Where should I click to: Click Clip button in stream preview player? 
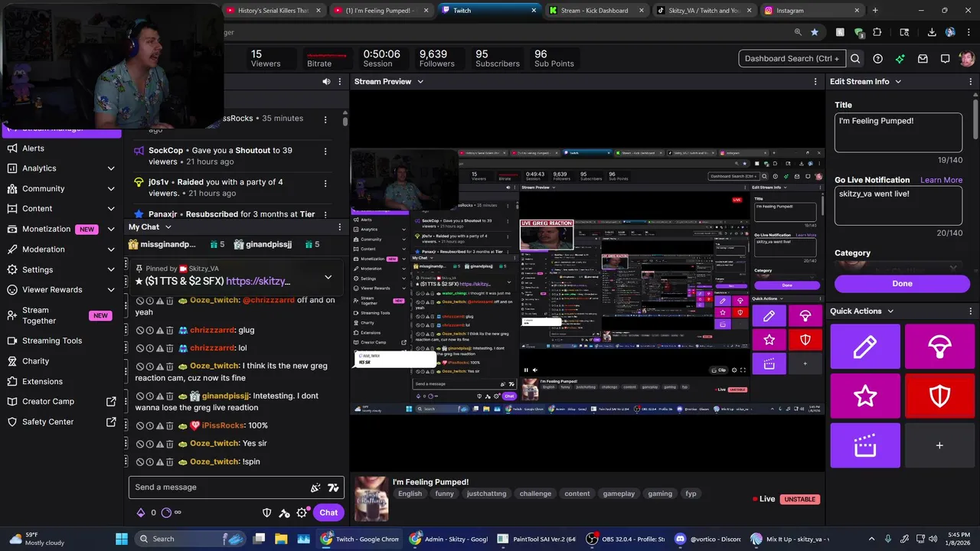tap(719, 370)
